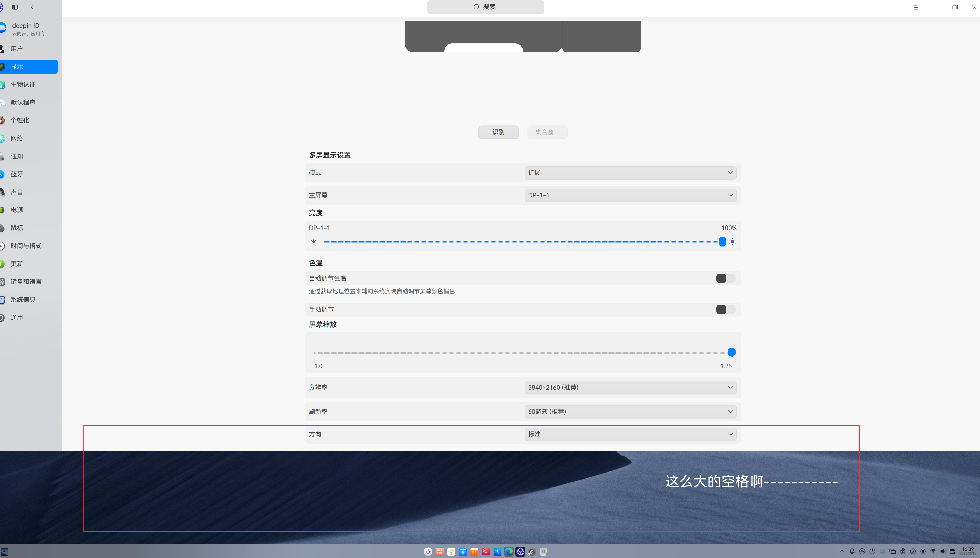Open 用户 settings in sidebar
Image resolution: width=980 pixels, height=558 pixels.
[29, 49]
